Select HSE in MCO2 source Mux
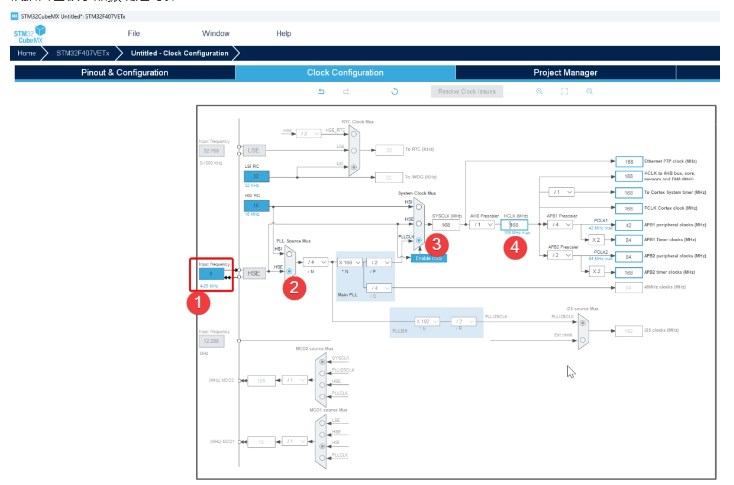This screenshot has height=485, width=734. 322,385
